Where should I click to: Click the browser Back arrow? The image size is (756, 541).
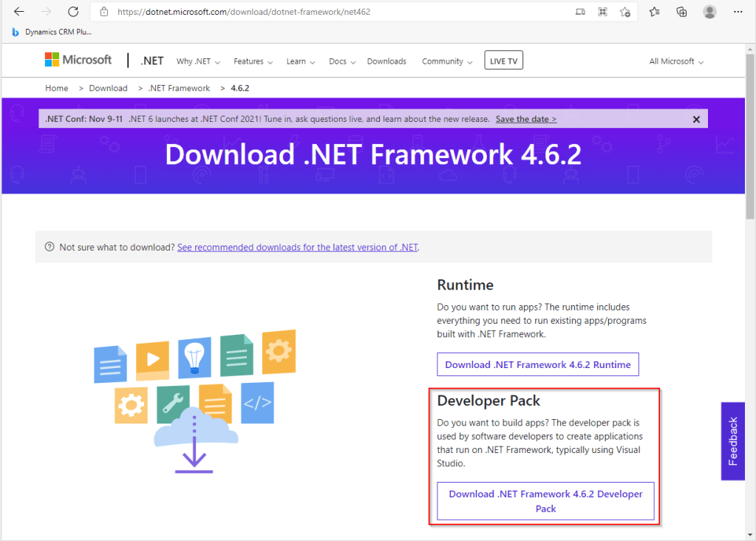click(x=19, y=12)
